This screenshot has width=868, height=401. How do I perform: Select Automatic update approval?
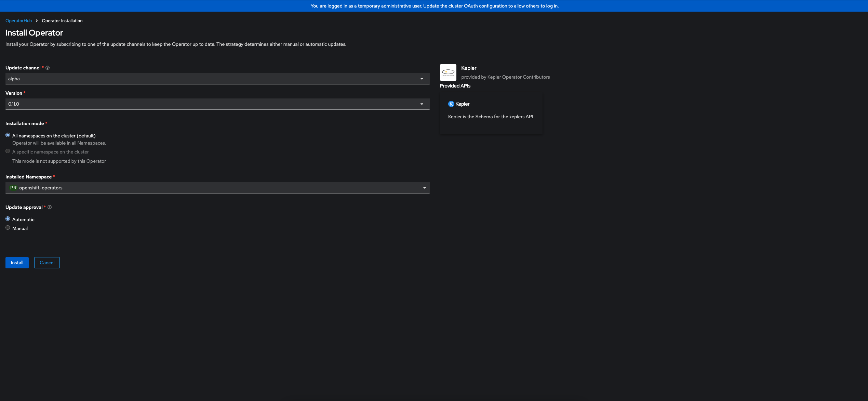coord(8,218)
